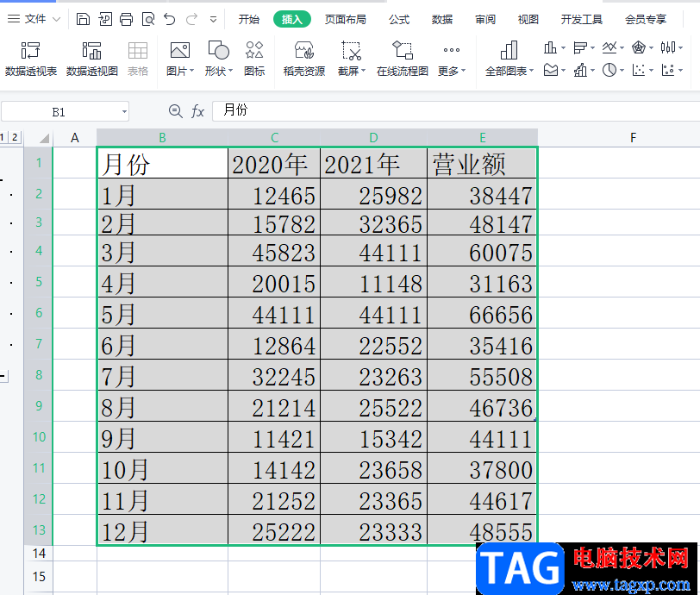The height and width of the screenshot is (595, 700).
Task: Switch to the 会员专享 tab
Action: 646,19
